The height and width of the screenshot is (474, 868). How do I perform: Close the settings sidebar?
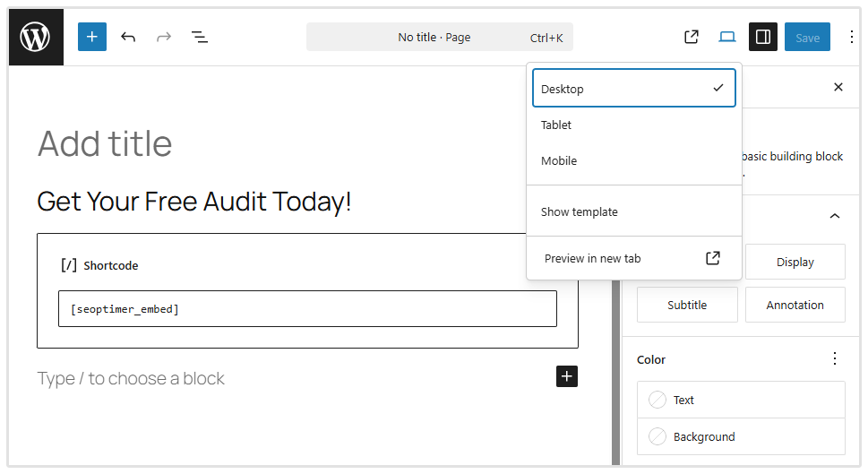[x=838, y=87]
